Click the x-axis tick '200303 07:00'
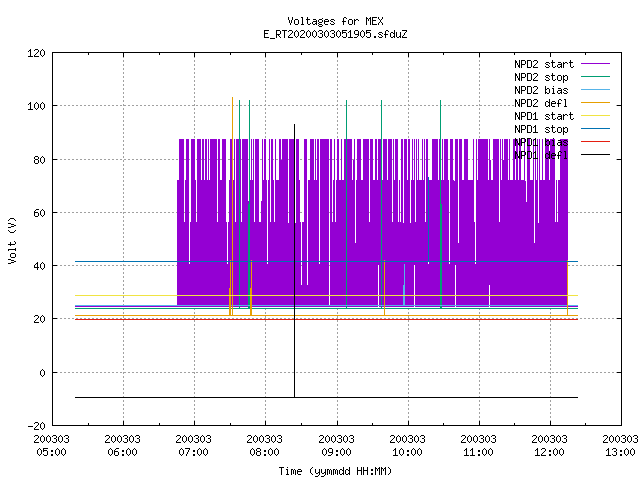This screenshot has width=640, height=480. tap(193, 446)
